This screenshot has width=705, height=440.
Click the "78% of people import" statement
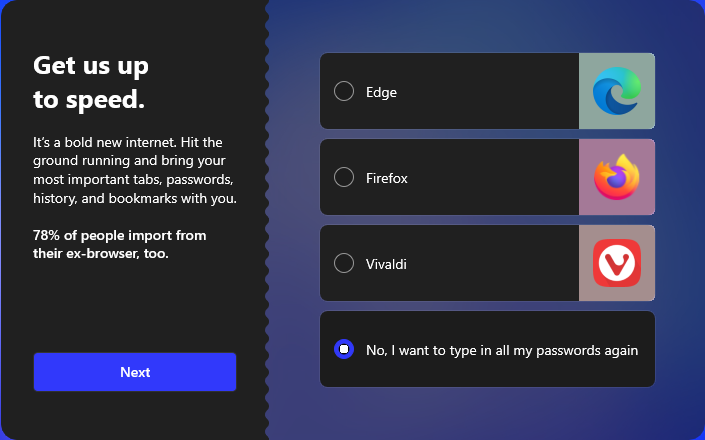(x=120, y=244)
